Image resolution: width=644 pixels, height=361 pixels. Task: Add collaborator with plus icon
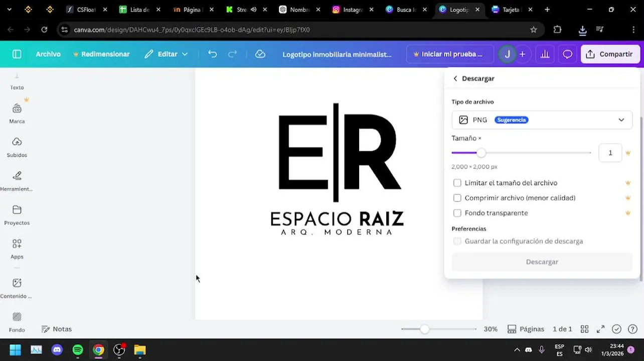coord(522,54)
